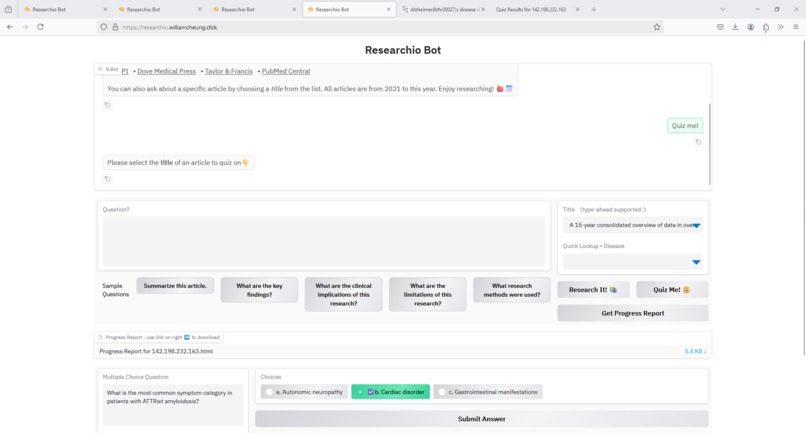
Task: Open the Firefox account icon
Action: (750, 27)
